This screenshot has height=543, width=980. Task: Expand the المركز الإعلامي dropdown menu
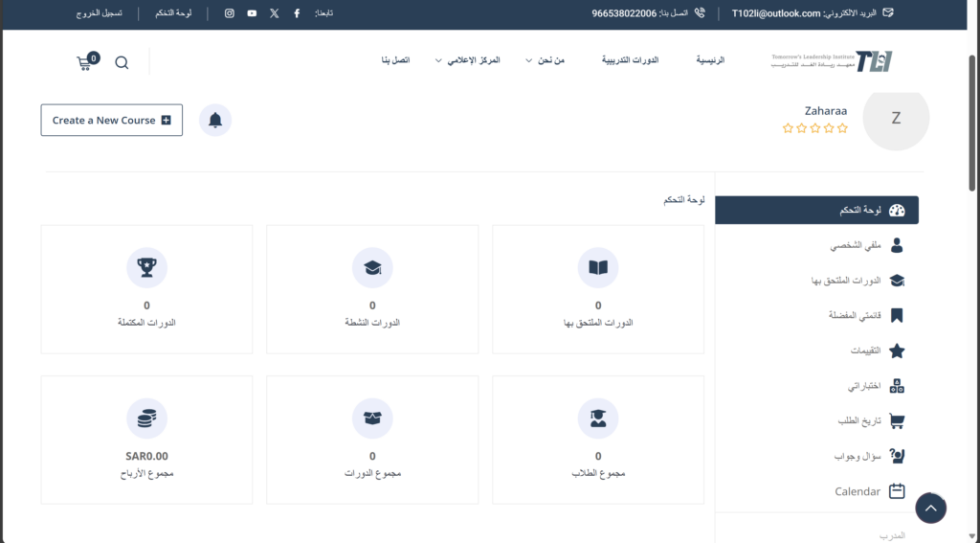click(473, 60)
